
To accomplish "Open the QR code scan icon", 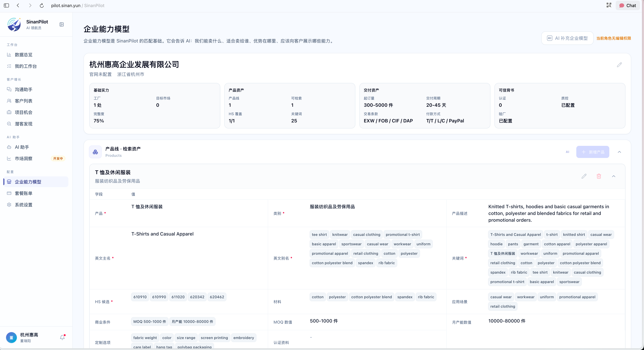I will point(609,5).
